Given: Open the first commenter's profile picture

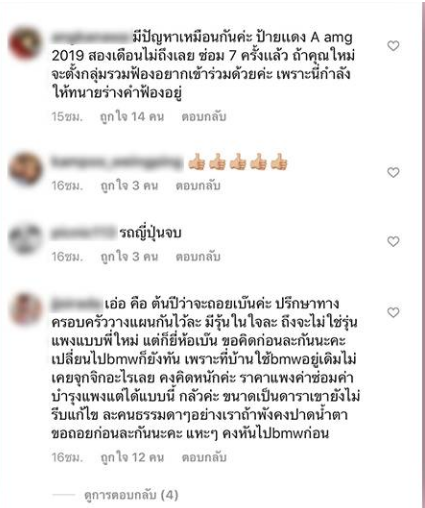Looking at the screenshot, I should [26, 44].
